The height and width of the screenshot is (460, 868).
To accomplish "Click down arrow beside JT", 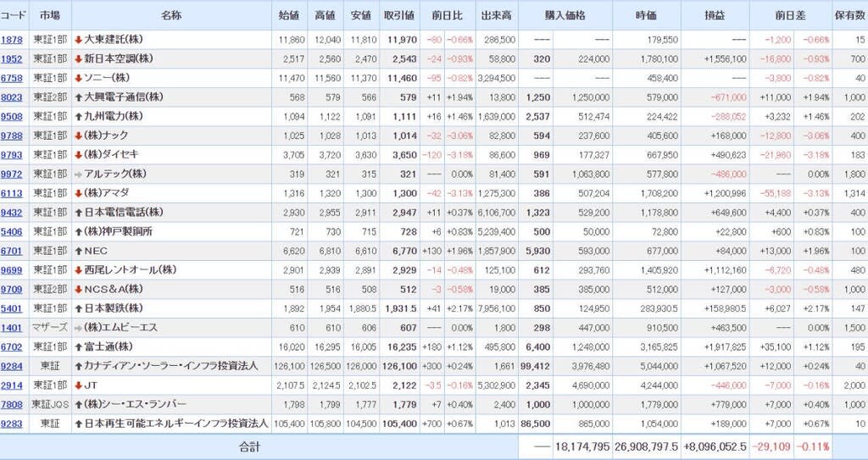I will [x=78, y=385].
